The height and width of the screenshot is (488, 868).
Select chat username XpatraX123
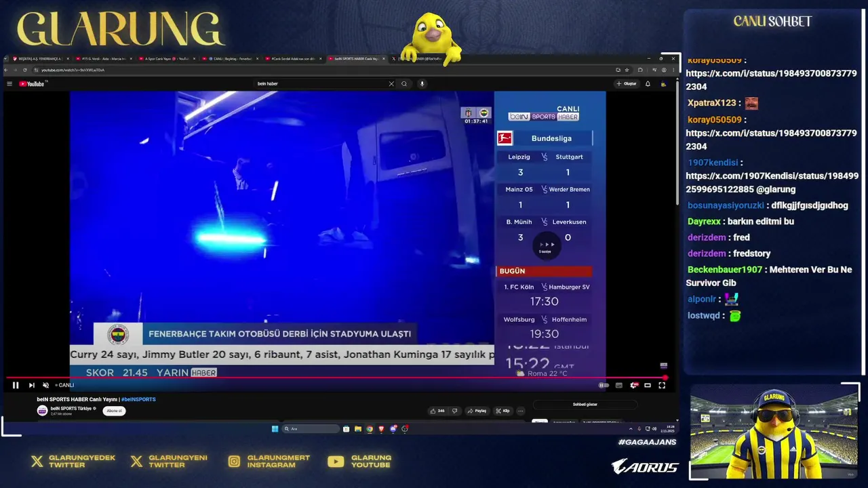pyautogui.click(x=712, y=103)
